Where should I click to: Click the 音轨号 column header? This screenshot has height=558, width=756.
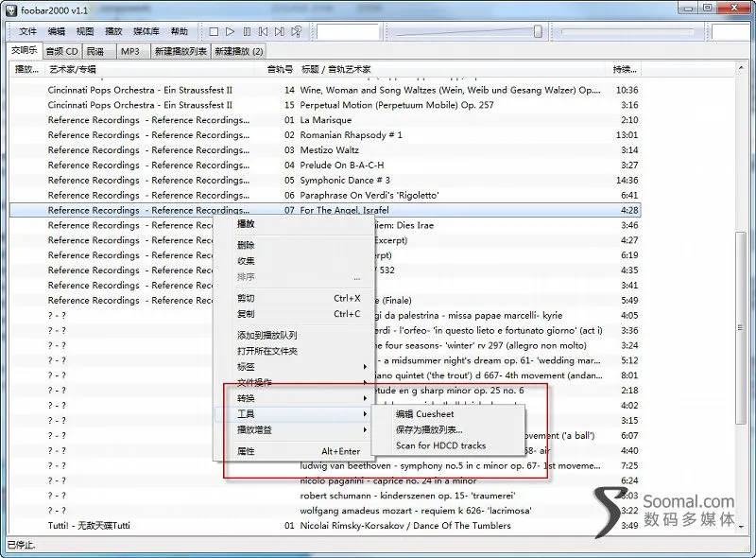pos(276,69)
